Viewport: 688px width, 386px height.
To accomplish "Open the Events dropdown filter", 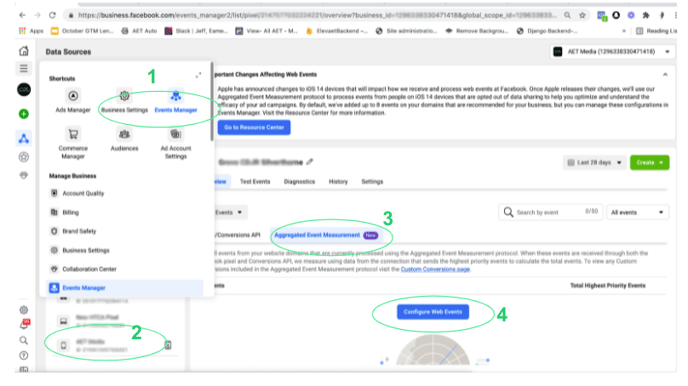I will coord(229,212).
